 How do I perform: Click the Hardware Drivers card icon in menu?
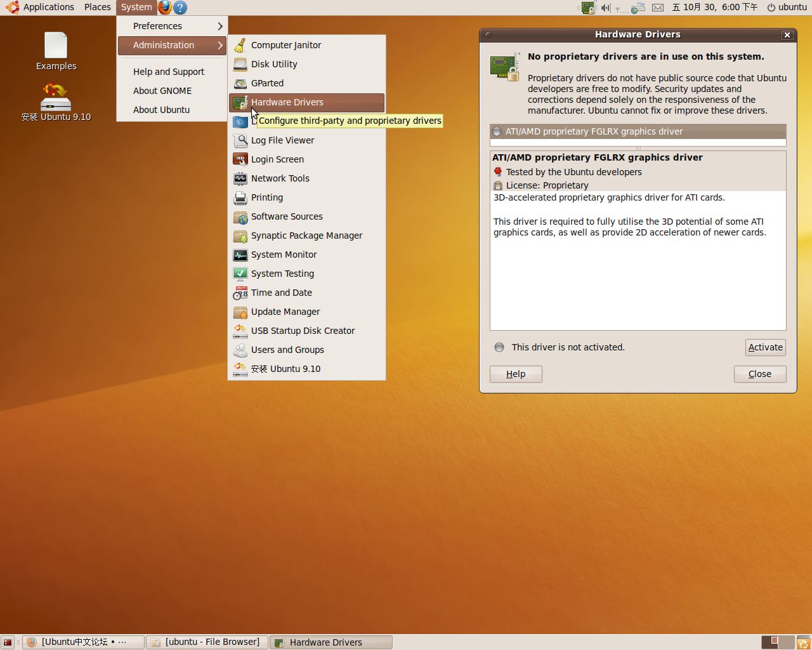(x=240, y=102)
